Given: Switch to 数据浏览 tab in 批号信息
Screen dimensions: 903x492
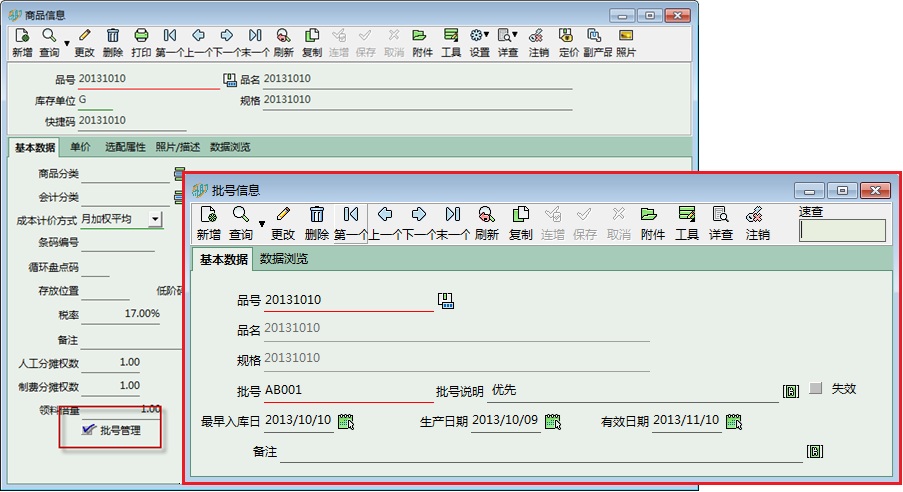Looking at the screenshot, I should 283,259.
